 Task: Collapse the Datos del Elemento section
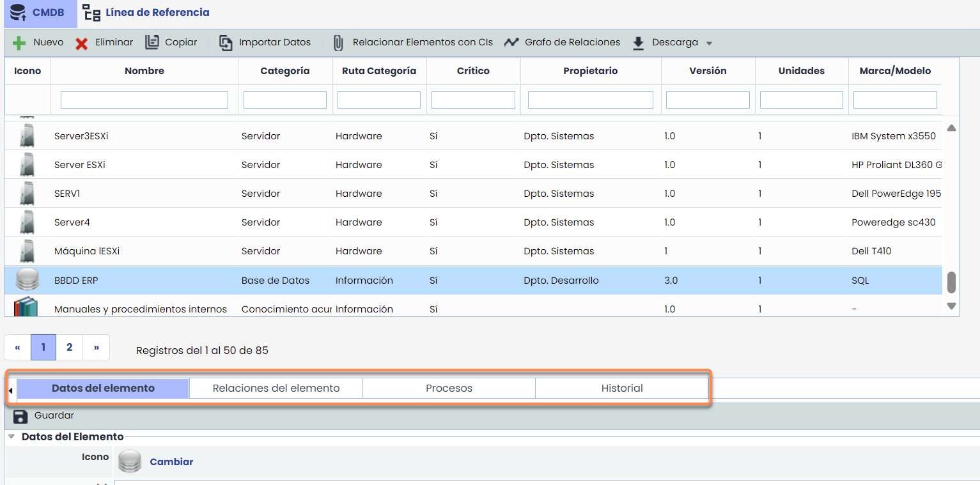[x=12, y=437]
